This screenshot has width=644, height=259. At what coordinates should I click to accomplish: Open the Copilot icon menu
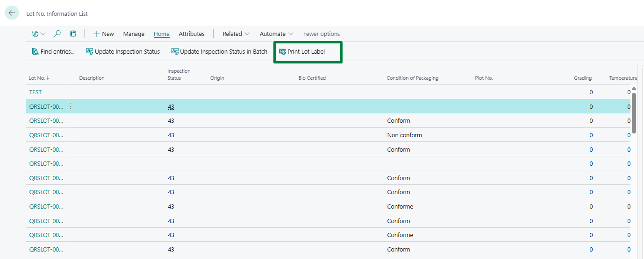tap(35, 34)
